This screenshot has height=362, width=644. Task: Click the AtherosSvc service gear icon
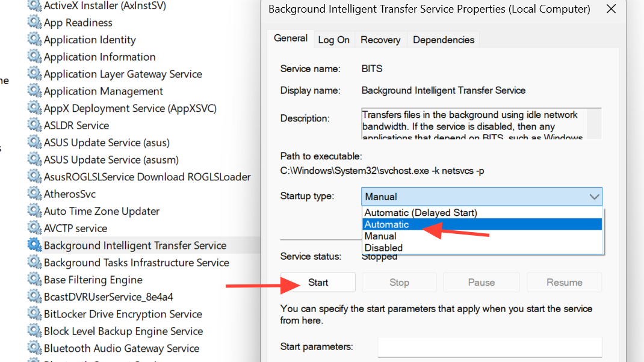click(x=35, y=194)
